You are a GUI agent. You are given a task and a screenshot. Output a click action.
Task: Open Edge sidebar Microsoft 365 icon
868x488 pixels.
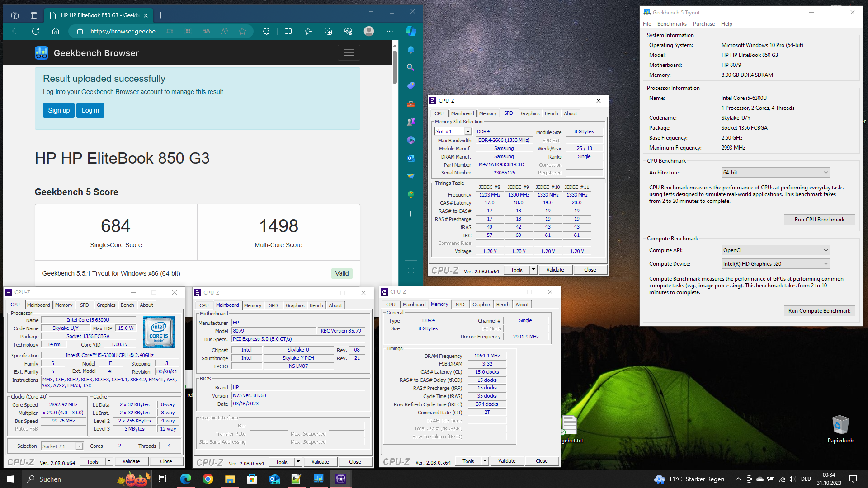pyautogui.click(x=410, y=140)
